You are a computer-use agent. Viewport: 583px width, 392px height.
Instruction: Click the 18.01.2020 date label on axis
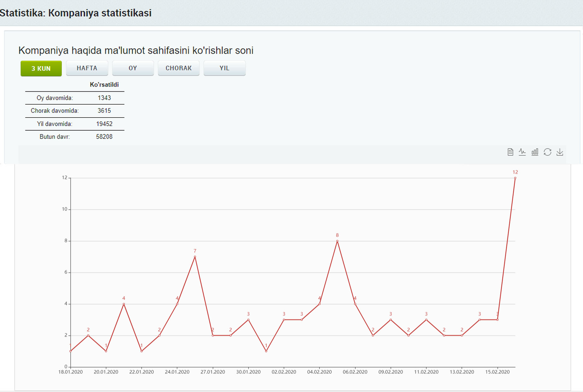70,372
